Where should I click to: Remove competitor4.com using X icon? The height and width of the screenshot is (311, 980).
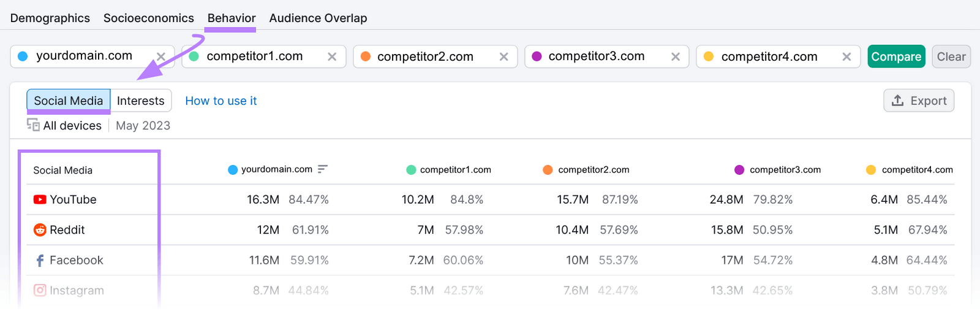pyautogui.click(x=846, y=56)
